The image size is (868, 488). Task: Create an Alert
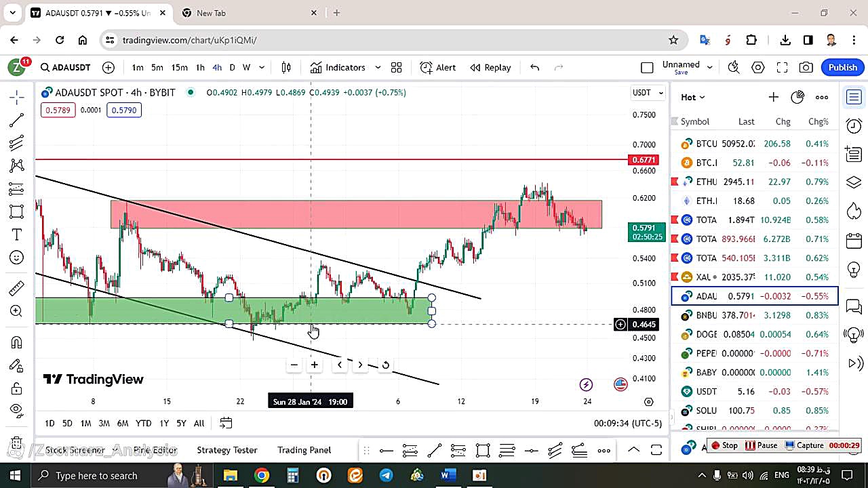pyautogui.click(x=438, y=67)
